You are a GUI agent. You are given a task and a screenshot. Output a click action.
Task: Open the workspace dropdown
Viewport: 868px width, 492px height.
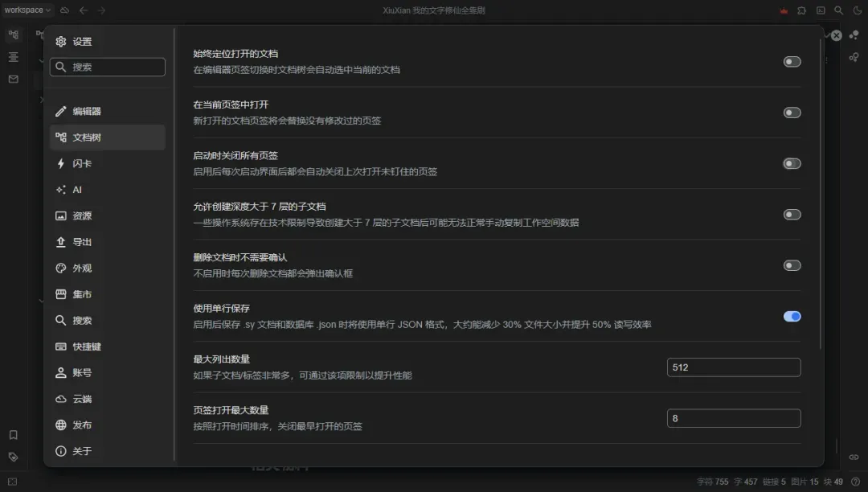[x=27, y=10]
